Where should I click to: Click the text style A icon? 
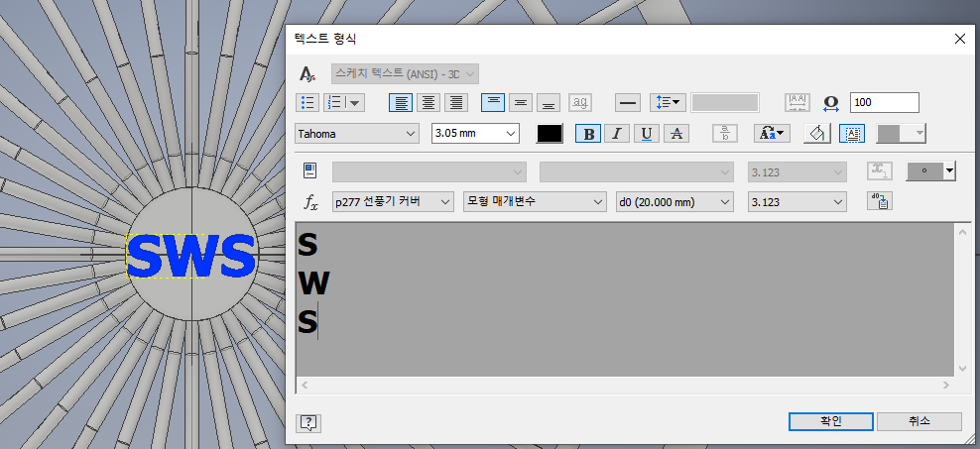pos(306,73)
